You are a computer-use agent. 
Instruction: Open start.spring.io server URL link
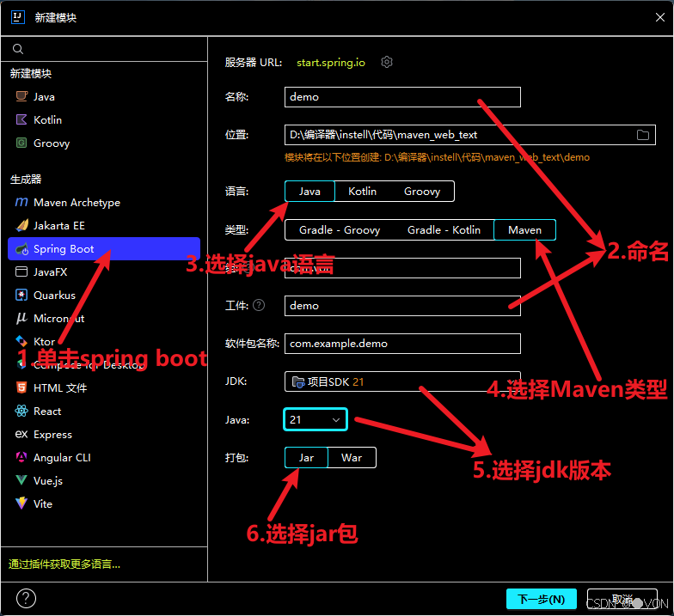coord(330,62)
